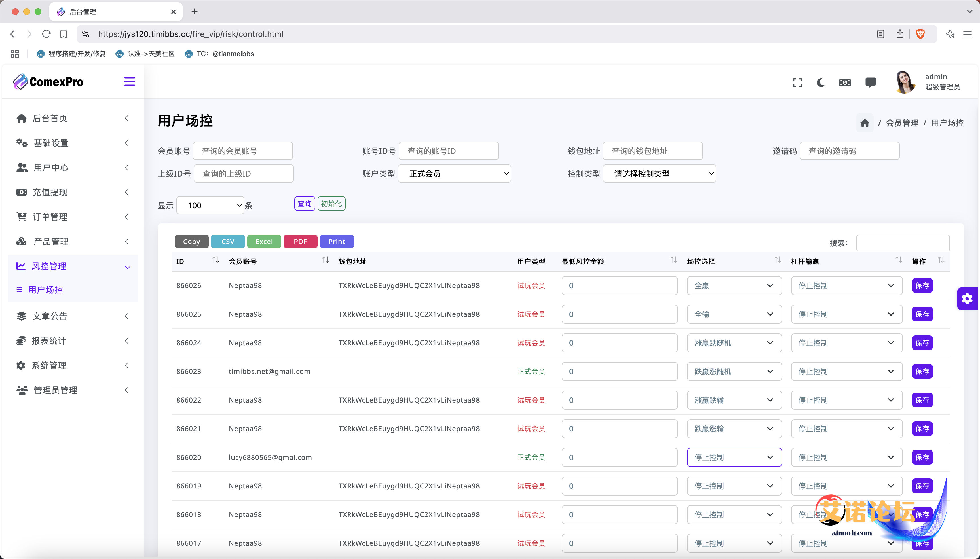
Task: Click the share icon in the address bar
Action: tap(900, 34)
